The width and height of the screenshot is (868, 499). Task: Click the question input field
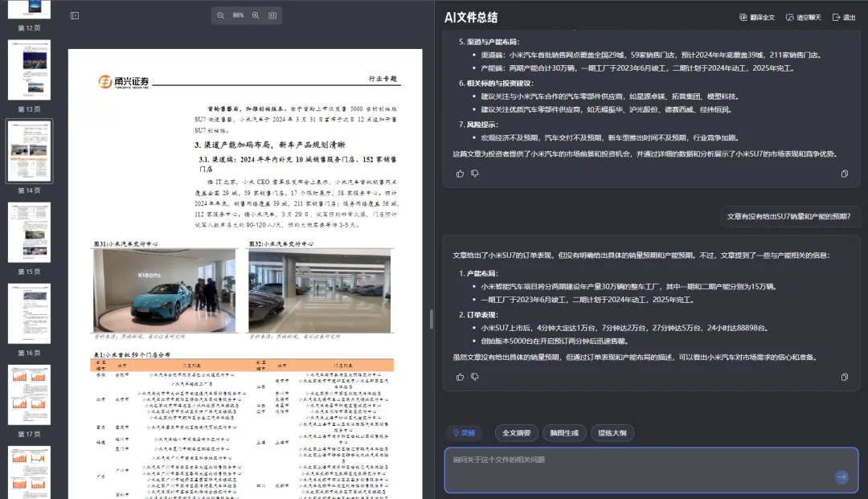click(x=651, y=470)
